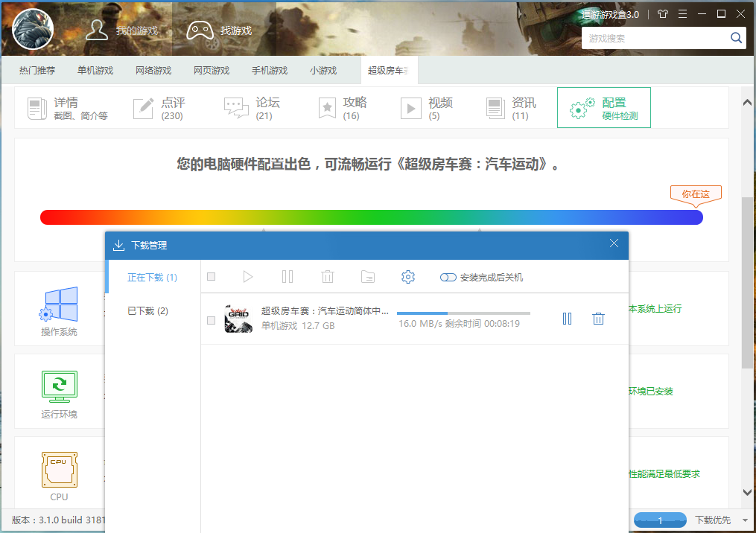Screen dimensions: 756x533
Task: Click the 运行环境 monitor icon
Action: point(60,386)
